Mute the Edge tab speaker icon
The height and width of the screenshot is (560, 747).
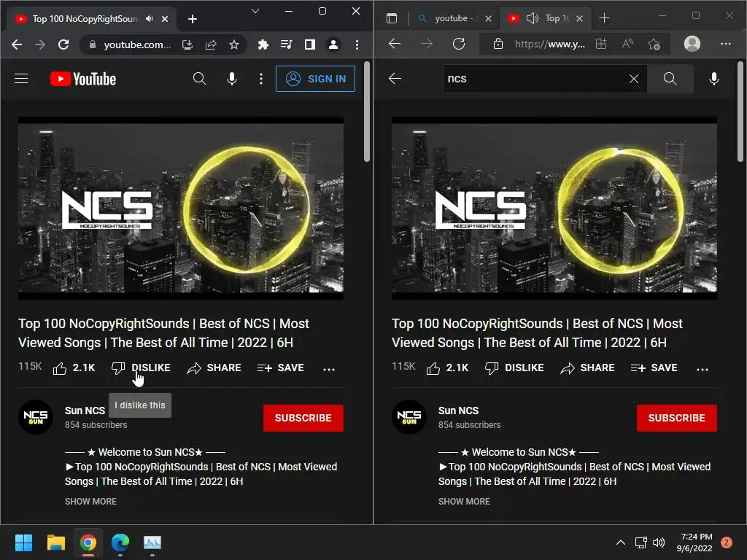[532, 18]
